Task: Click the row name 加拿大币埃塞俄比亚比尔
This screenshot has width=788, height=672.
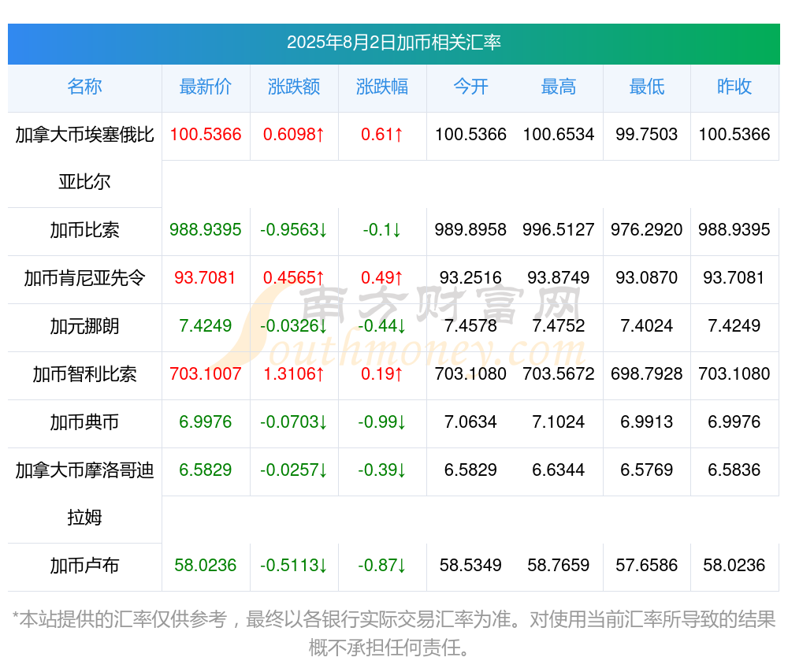Action: [84, 158]
